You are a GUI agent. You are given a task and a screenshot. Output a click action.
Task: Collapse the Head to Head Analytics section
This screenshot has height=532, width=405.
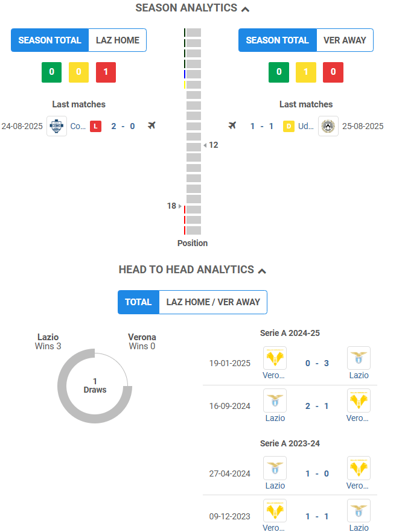262,271
